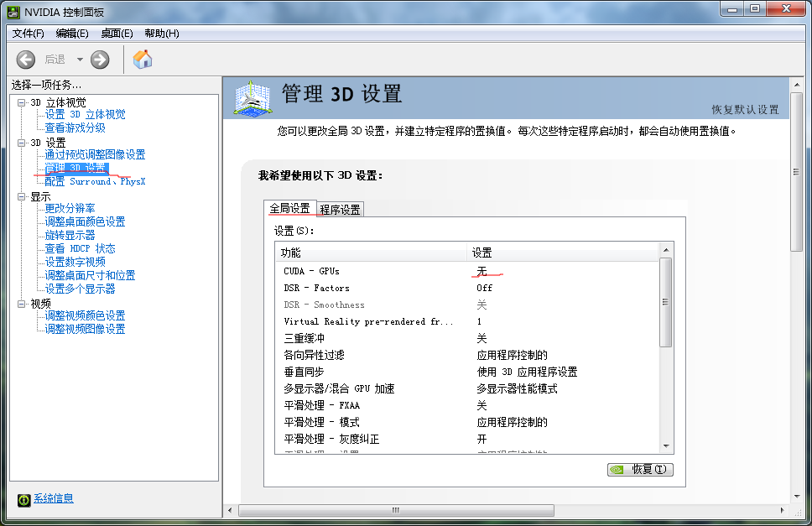Click the settings list scrollbar thumb
This screenshot has width=812, height=526.
667,302
